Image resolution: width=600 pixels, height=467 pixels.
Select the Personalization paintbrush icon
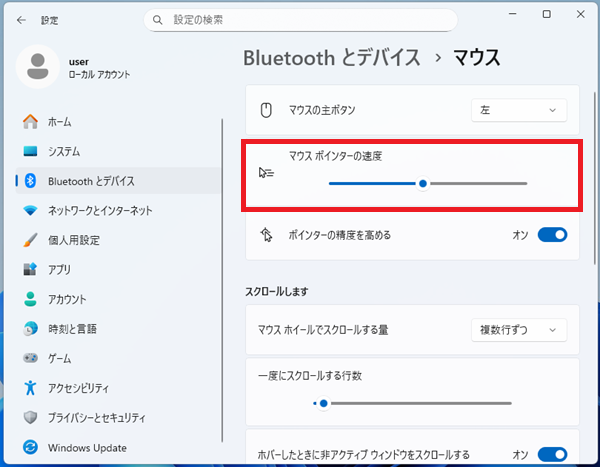click(x=30, y=240)
